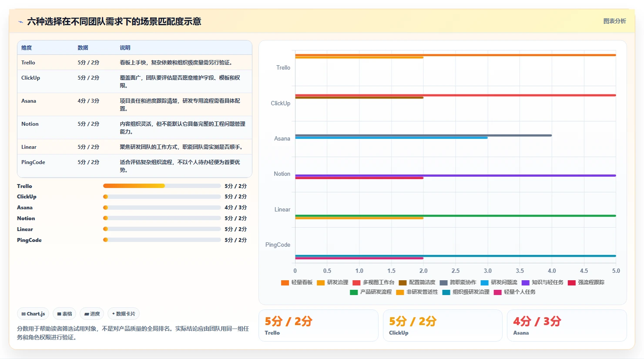Screen dimensions: 644x359
Task: Hide the 组织级研发治理 legend series
Action: click(x=466, y=292)
